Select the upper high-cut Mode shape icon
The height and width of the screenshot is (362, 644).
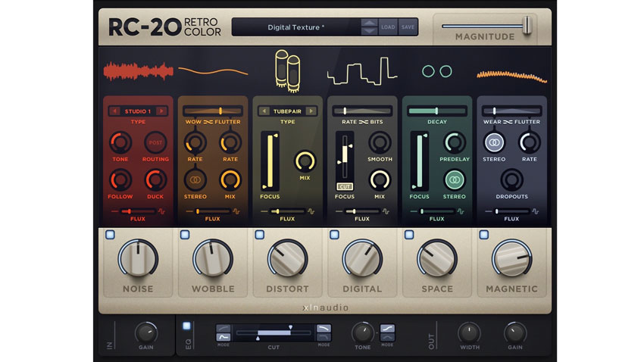pyautogui.click(x=324, y=329)
